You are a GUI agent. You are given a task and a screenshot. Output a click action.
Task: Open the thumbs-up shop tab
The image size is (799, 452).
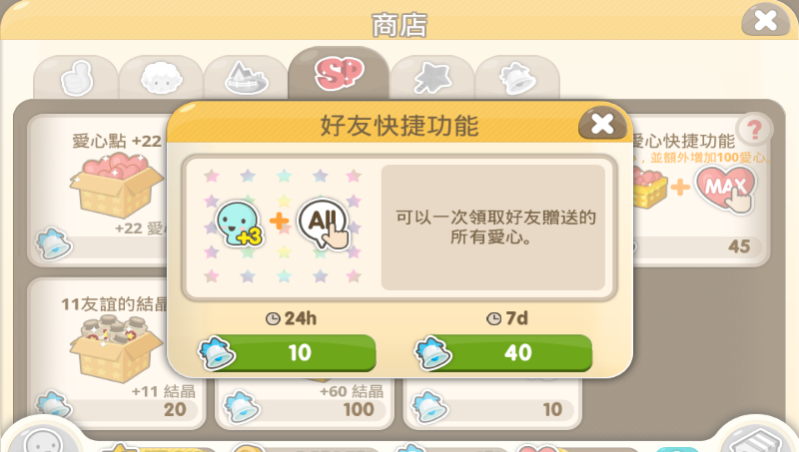(x=76, y=78)
